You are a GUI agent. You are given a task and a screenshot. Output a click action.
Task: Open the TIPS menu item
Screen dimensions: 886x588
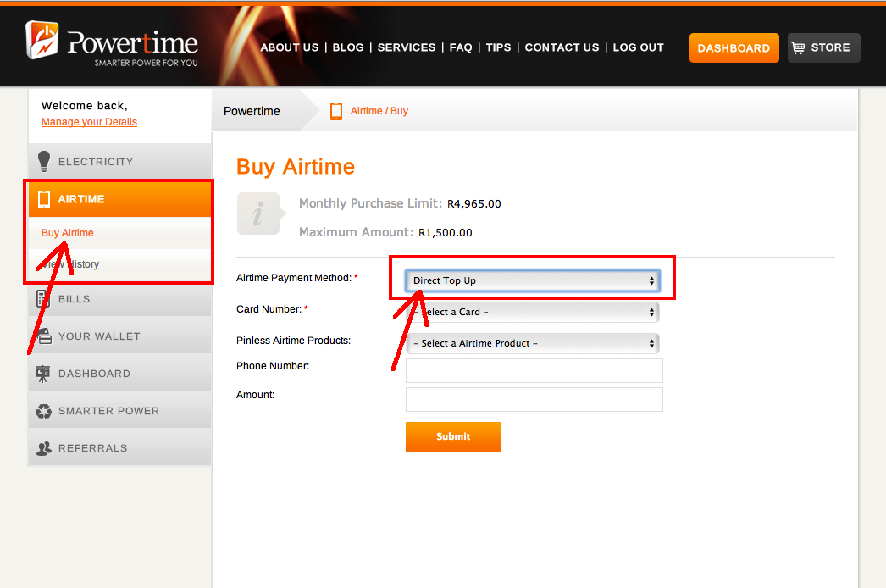(x=498, y=47)
